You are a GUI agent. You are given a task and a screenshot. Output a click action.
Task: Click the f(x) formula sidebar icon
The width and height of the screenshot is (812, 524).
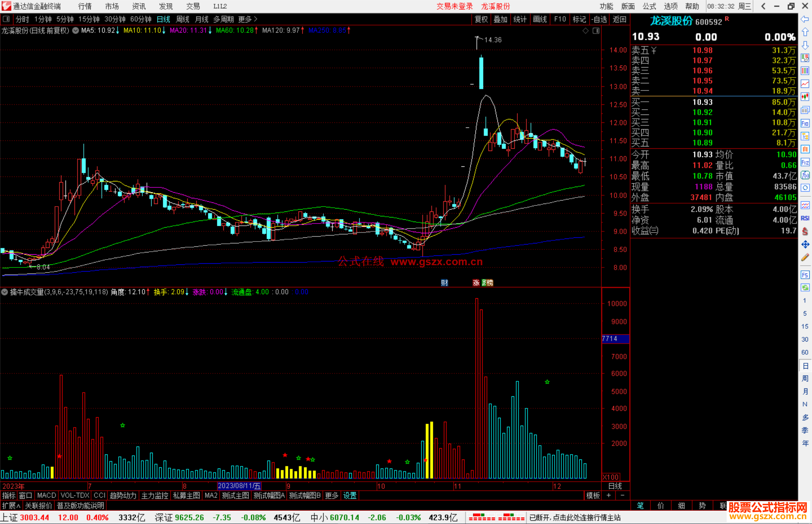[x=805, y=175]
